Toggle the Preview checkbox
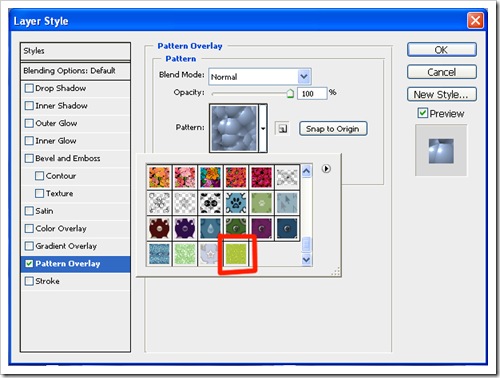The height and width of the screenshot is (378, 500). (423, 113)
